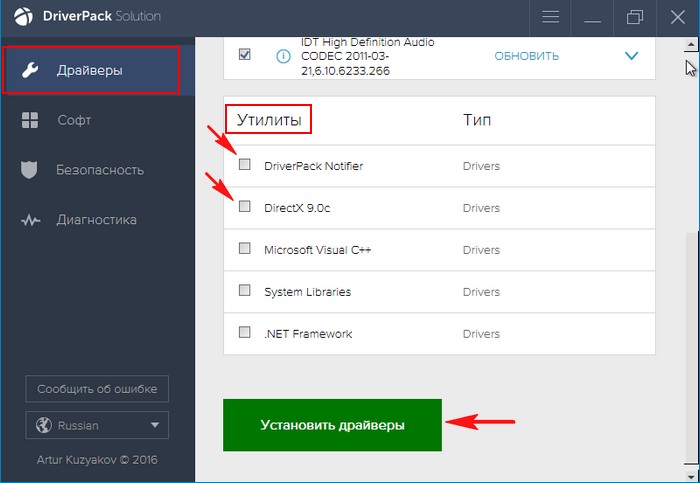Check the DirectX 9.0c checkbox
The width and height of the screenshot is (700, 483).
tap(245, 207)
